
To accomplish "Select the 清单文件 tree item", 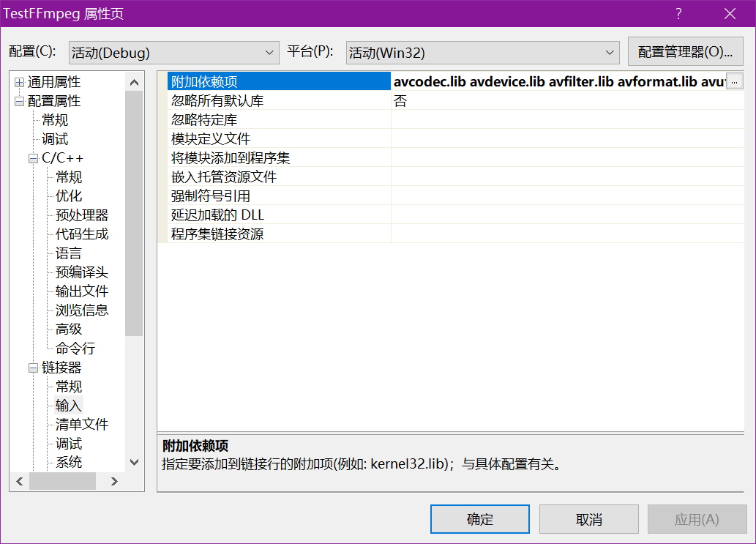I will click(82, 425).
